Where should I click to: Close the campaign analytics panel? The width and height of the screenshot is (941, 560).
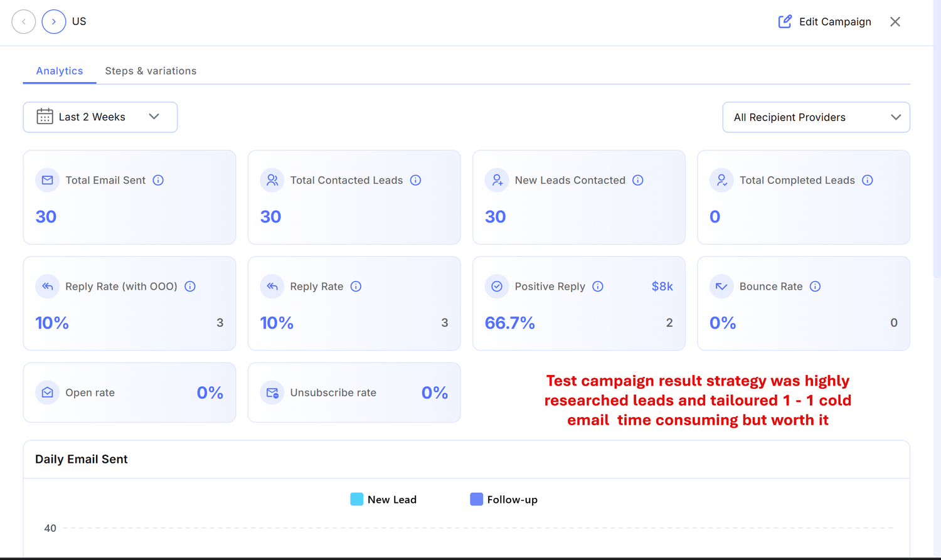tap(895, 22)
